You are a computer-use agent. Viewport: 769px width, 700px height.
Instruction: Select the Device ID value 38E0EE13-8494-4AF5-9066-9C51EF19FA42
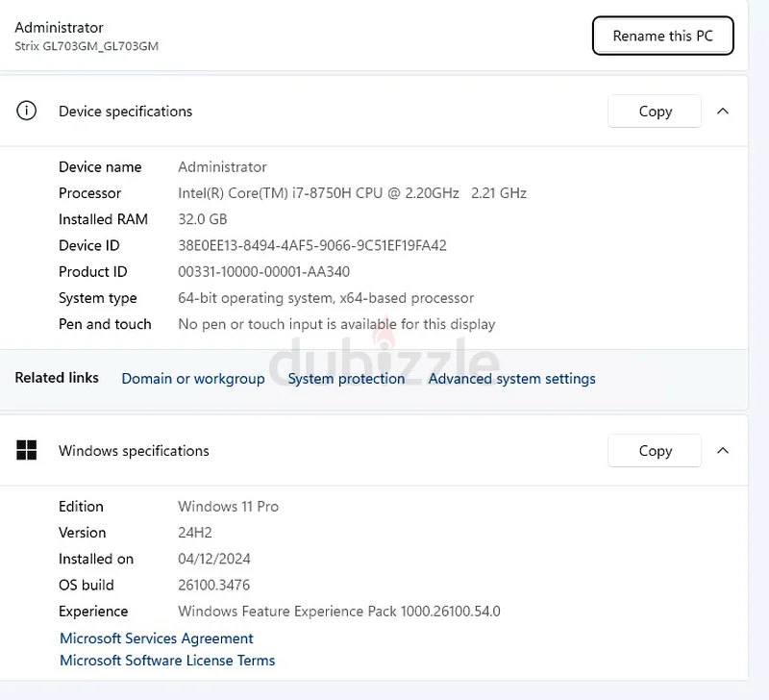[312, 246]
